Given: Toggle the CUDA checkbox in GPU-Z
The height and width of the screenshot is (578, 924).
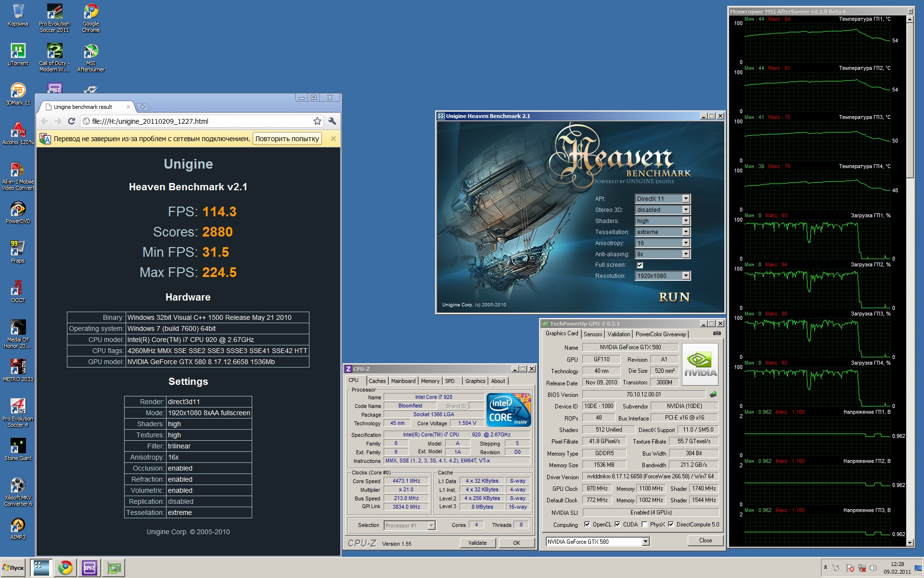Looking at the screenshot, I should coord(617,525).
